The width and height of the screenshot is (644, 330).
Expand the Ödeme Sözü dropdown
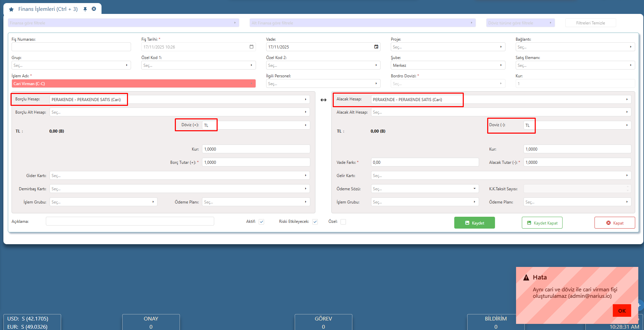pyautogui.click(x=425, y=189)
